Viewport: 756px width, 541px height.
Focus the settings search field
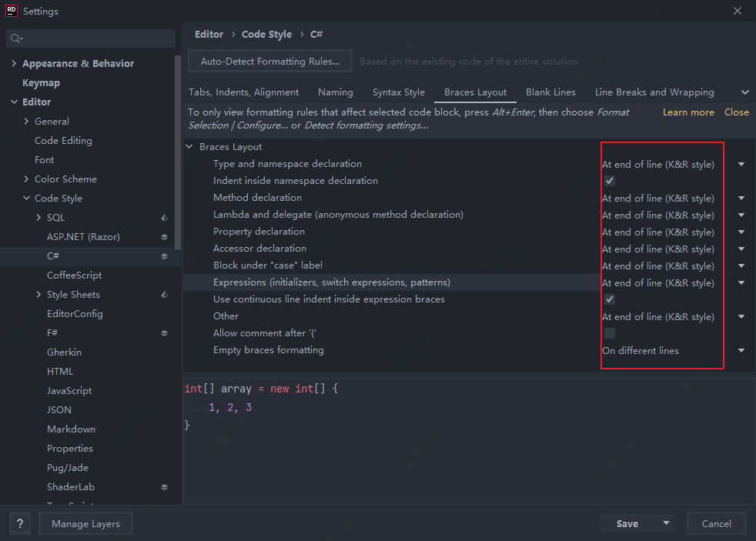pos(91,38)
